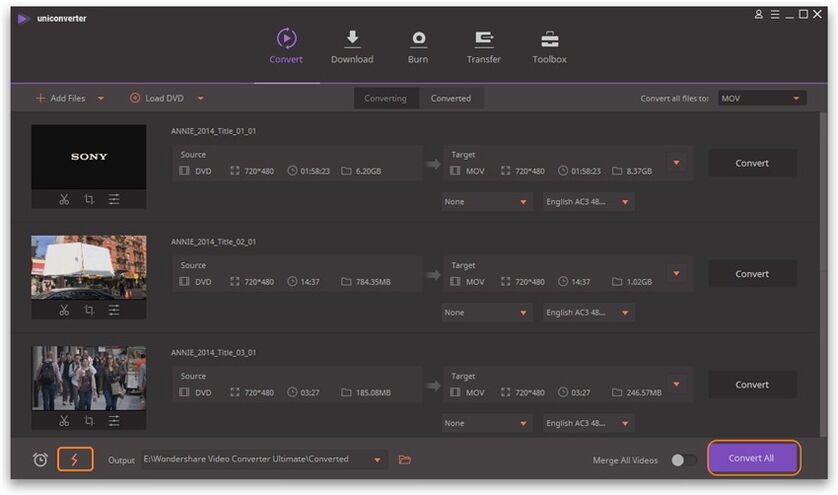Open the Convert tab
The height and width of the screenshot is (495, 838).
point(286,47)
